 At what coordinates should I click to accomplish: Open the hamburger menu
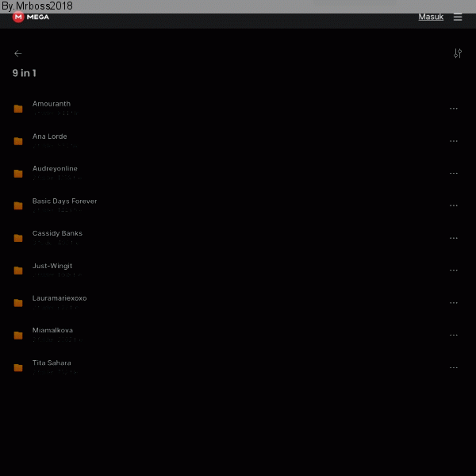(x=458, y=17)
